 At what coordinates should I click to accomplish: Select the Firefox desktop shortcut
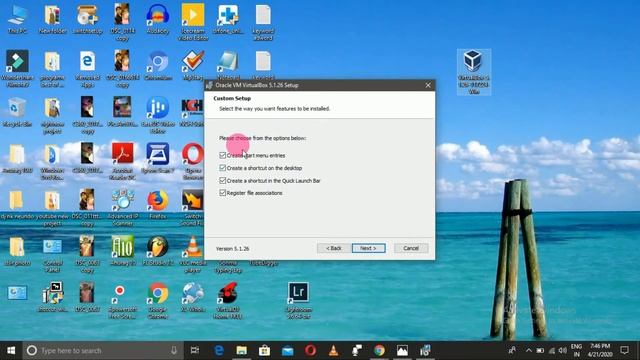click(x=158, y=204)
